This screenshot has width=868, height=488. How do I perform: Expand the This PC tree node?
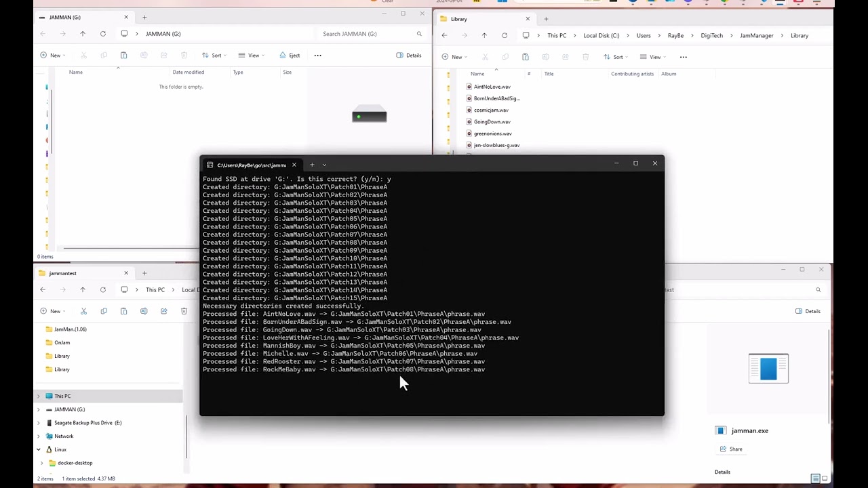tap(39, 396)
